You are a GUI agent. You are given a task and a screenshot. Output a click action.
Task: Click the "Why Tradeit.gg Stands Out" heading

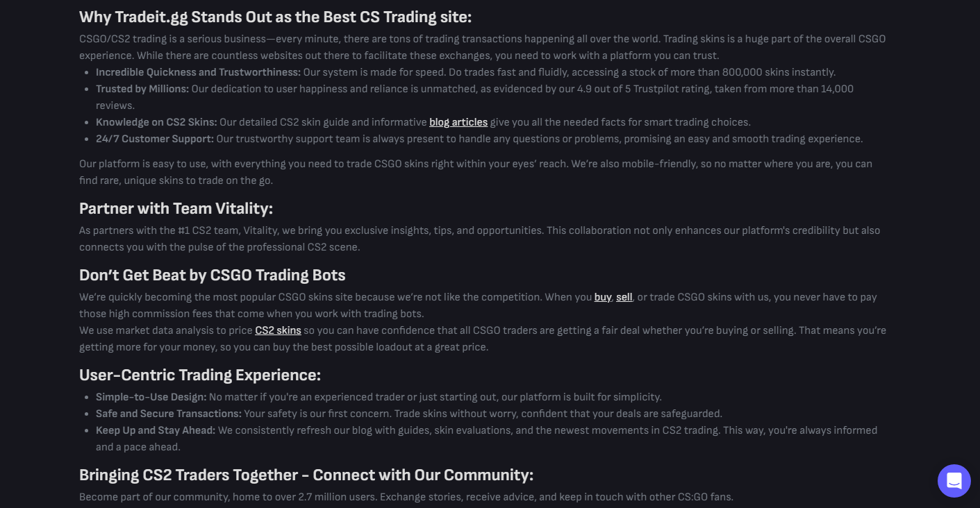[275, 17]
